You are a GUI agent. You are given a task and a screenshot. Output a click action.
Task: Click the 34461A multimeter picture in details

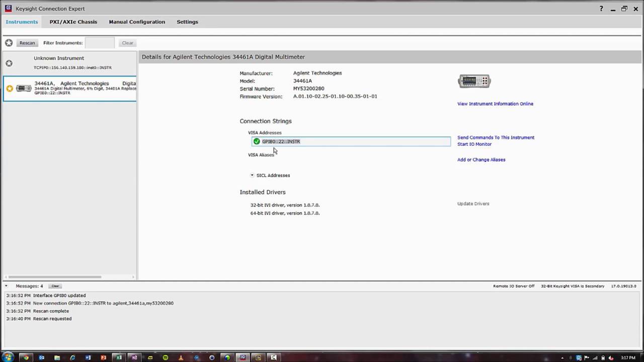tap(474, 81)
